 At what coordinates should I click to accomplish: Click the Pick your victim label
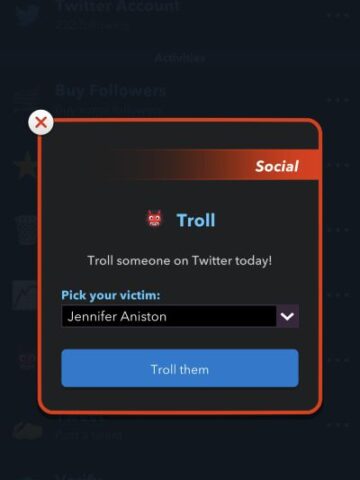tap(111, 295)
